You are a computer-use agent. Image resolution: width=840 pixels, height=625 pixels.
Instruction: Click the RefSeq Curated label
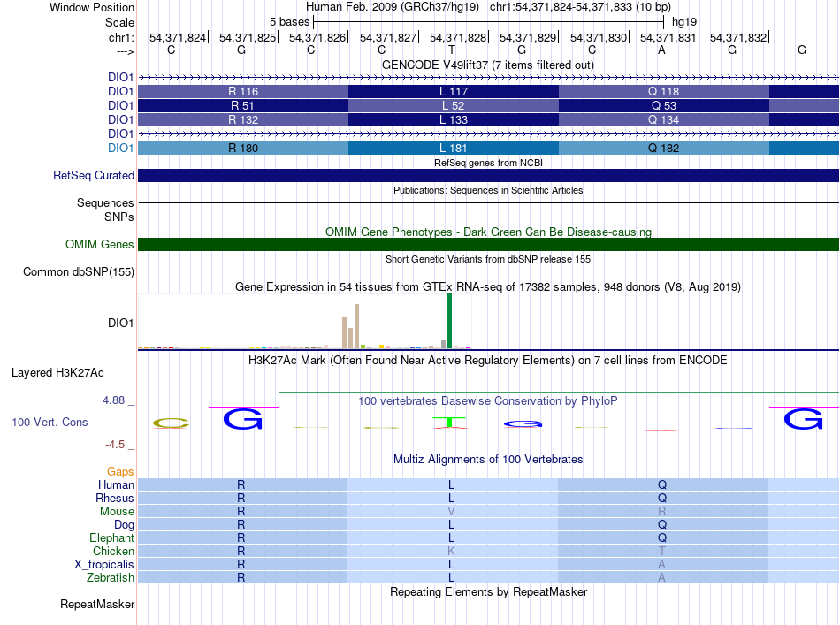(x=94, y=175)
